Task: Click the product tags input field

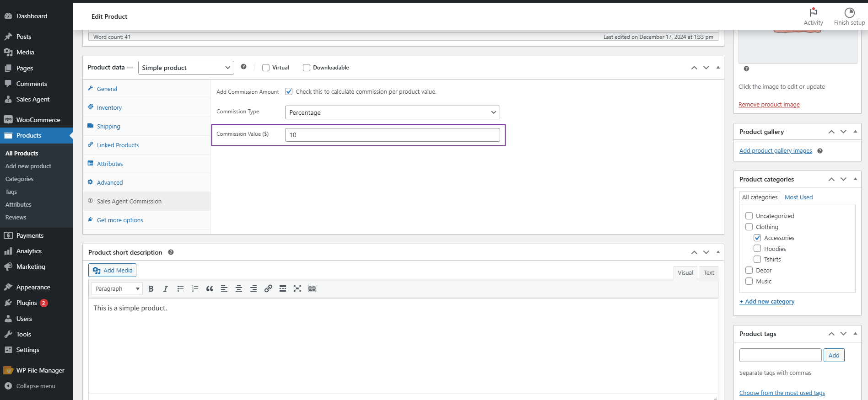Action: coord(780,355)
